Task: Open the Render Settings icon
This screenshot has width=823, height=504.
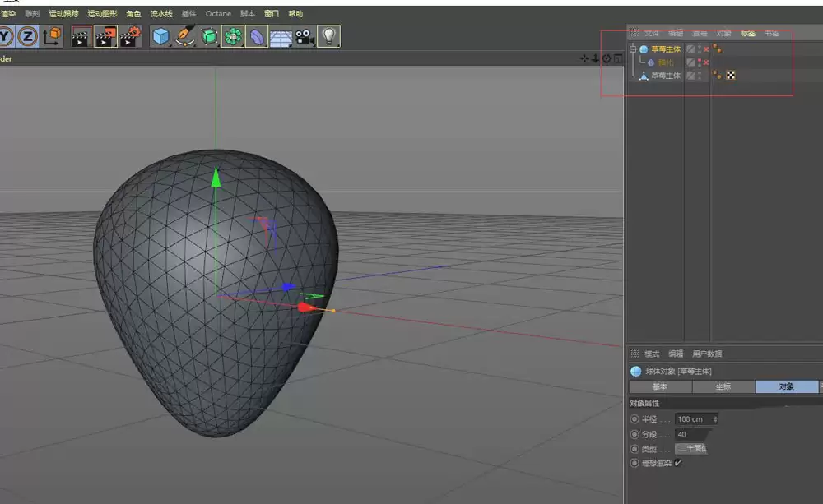Action: click(x=130, y=36)
